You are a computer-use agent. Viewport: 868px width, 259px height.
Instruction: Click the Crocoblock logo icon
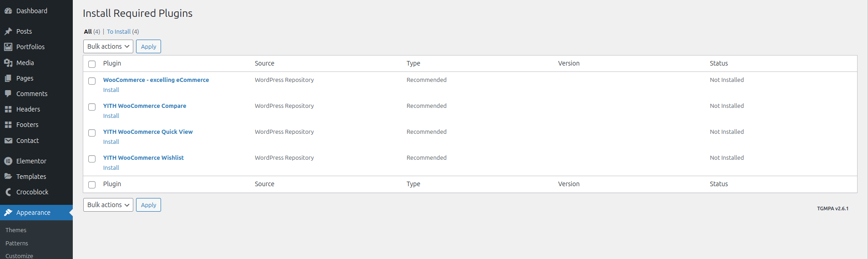[8, 192]
